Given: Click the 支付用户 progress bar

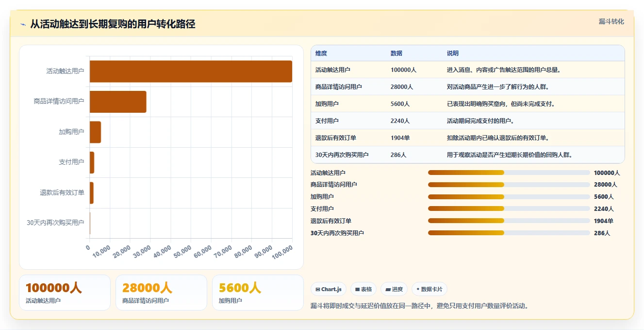Looking at the screenshot, I should pyautogui.click(x=509, y=209).
